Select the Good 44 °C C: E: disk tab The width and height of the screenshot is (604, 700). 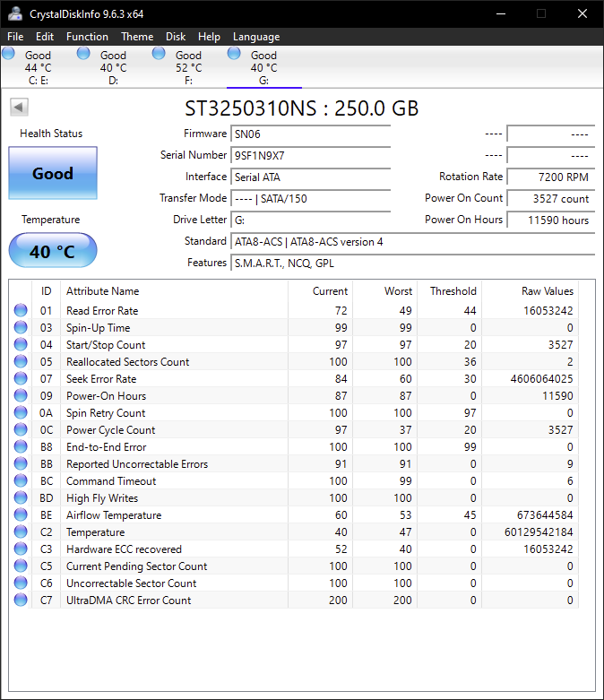point(38,67)
